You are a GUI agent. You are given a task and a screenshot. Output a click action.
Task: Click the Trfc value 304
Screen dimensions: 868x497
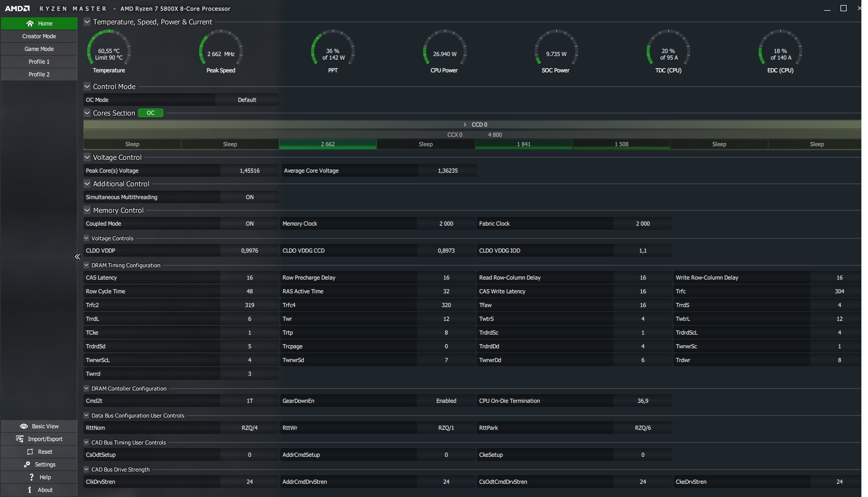coord(839,291)
